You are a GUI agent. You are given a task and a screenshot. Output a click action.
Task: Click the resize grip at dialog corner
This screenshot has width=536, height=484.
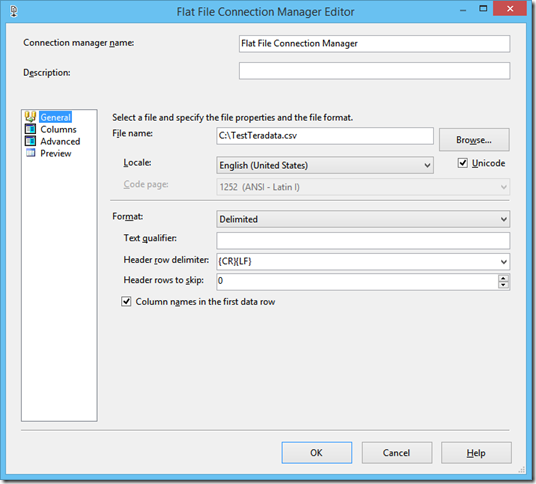pyautogui.click(x=522, y=470)
